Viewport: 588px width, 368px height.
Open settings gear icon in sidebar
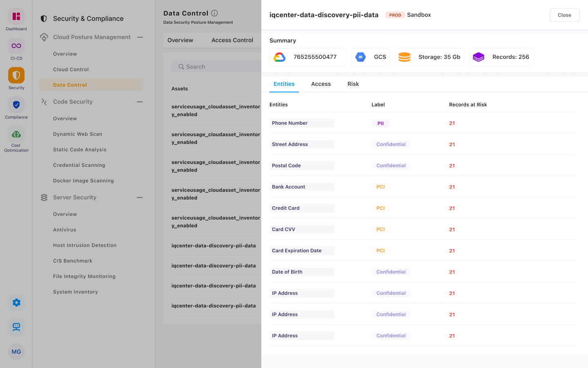point(16,303)
